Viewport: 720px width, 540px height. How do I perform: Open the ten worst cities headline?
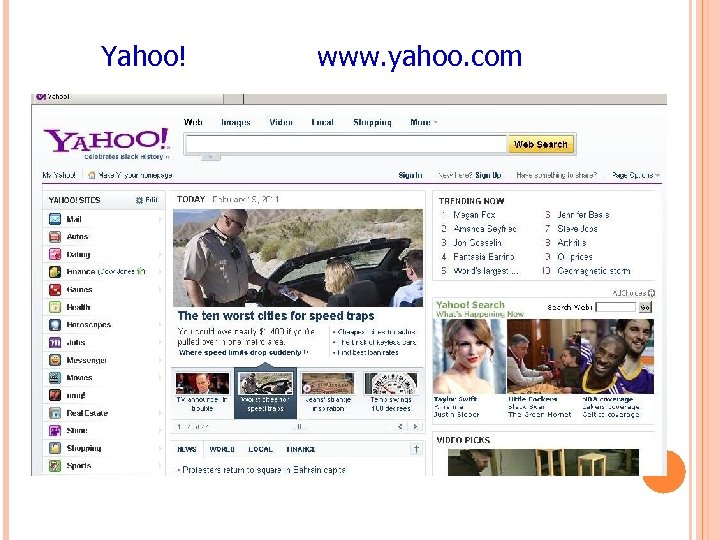tap(276, 316)
